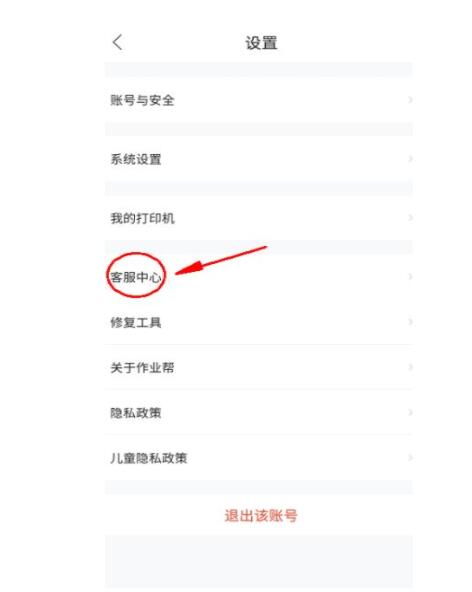
Task: Open 隐私政策 link
Action: point(259,413)
